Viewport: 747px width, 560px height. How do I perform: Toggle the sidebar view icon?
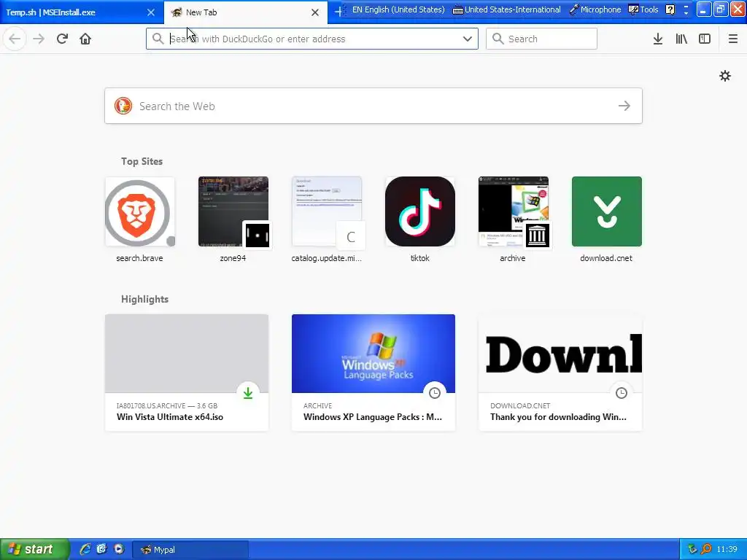[705, 39]
